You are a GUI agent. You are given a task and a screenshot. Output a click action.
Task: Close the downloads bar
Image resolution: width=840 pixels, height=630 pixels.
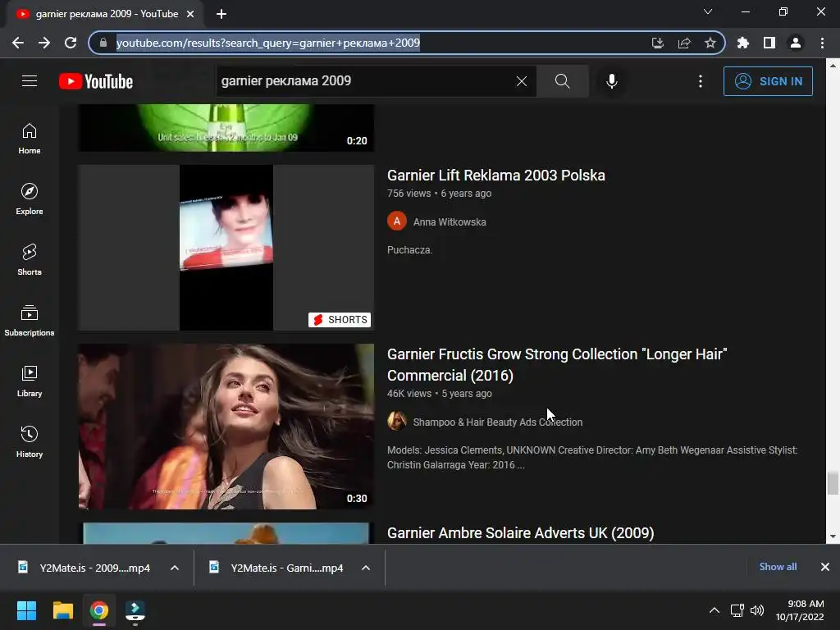click(825, 567)
